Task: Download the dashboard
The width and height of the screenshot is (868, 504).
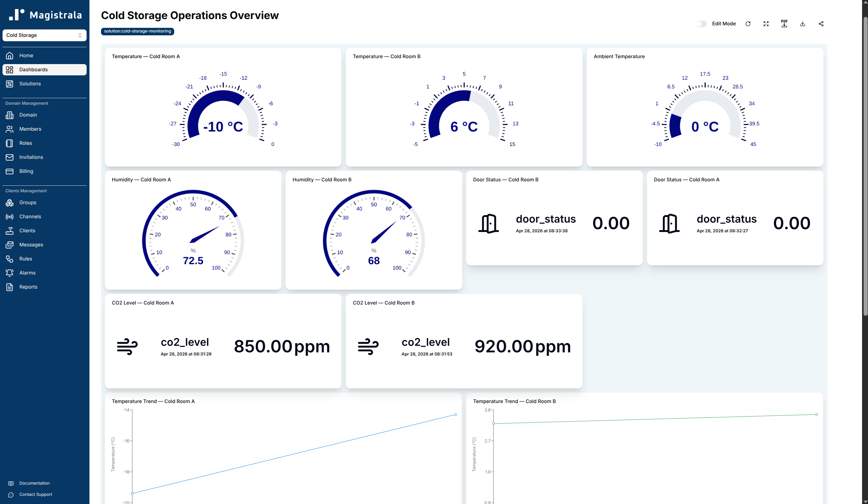Action: [x=803, y=24]
